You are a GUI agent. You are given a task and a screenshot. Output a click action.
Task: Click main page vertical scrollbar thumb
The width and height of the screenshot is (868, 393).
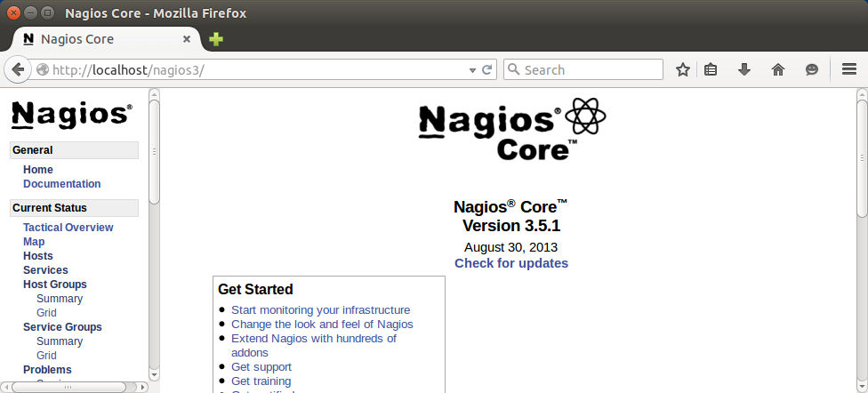point(862,158)
